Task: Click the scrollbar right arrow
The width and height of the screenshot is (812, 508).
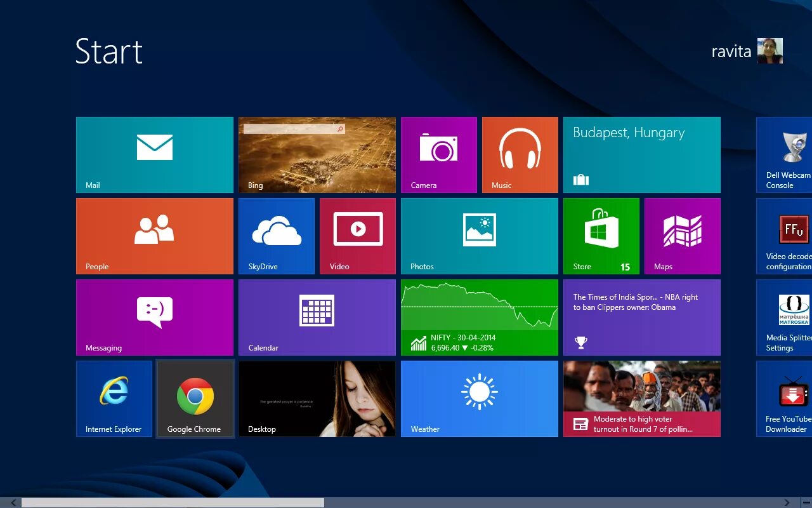Action: tap(787, 503)
